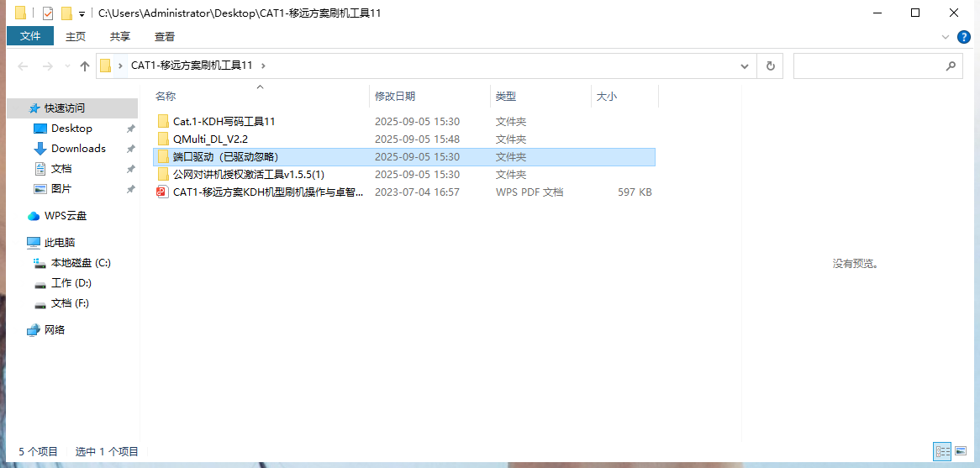
Task: Open Desktop in quick access
Action: 72,128
